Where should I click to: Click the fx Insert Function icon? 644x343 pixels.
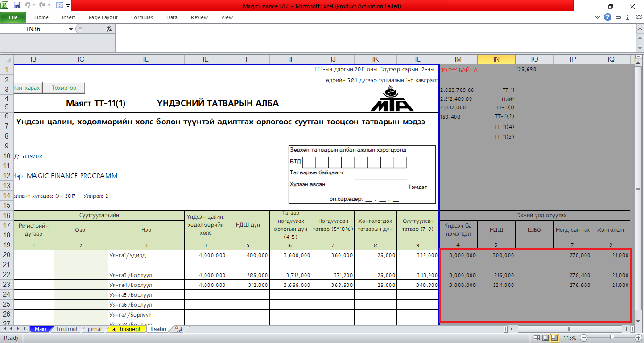tap(109, 29)
